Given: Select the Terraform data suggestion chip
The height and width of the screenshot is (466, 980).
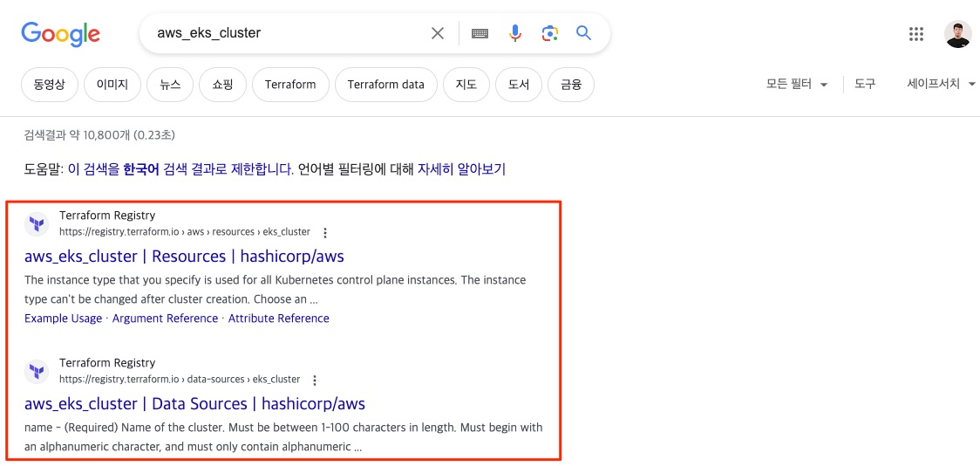Looking at the screenshot, I should point(385,85).
